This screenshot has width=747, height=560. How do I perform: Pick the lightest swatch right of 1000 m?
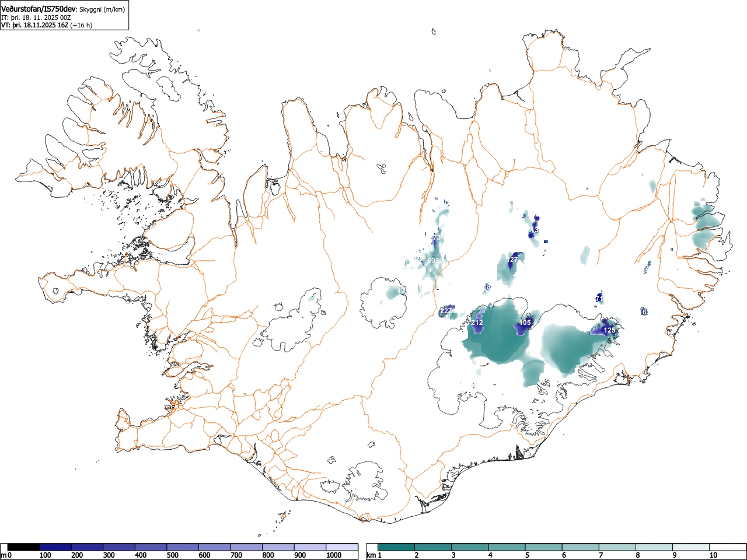point(342,547)
